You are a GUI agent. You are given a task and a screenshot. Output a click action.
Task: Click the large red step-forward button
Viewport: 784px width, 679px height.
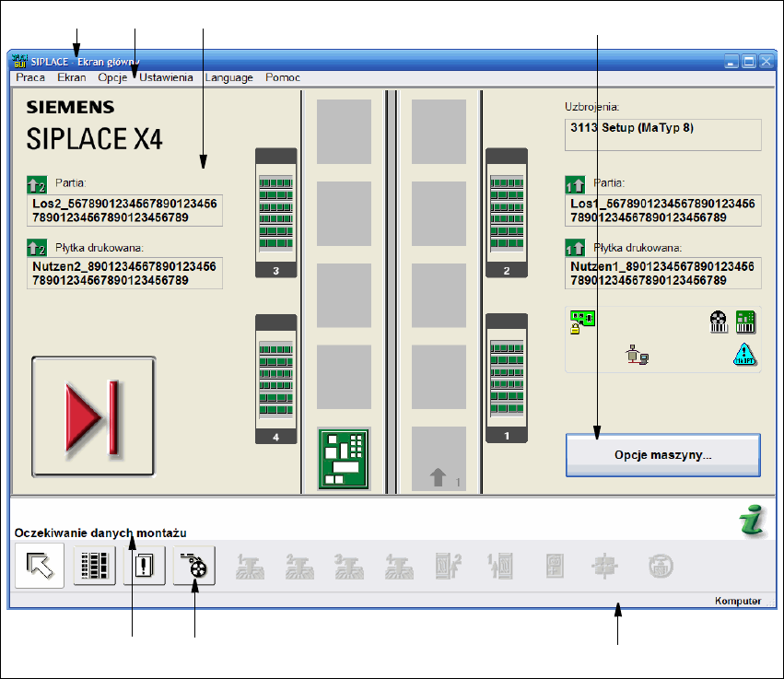93,416
